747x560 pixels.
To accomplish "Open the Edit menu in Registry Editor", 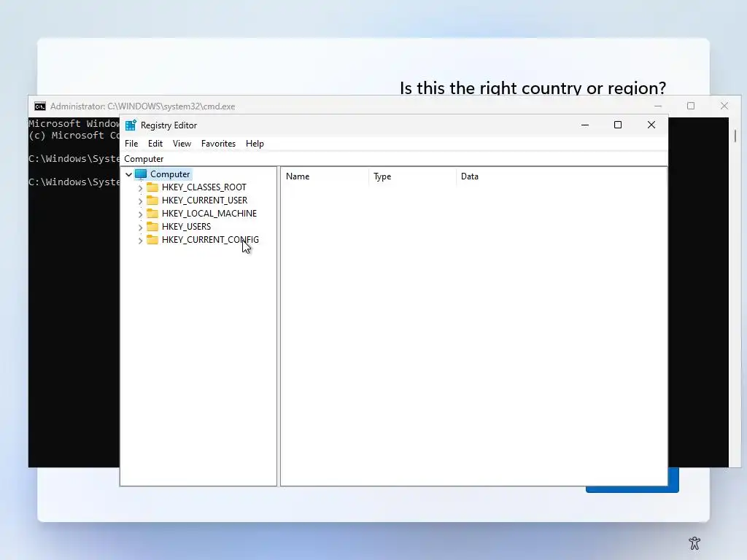I will pos(155,144).
